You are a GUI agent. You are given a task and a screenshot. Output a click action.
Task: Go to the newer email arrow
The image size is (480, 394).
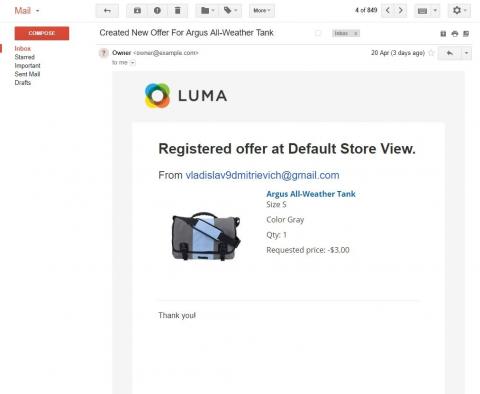(x=388, y=11)
